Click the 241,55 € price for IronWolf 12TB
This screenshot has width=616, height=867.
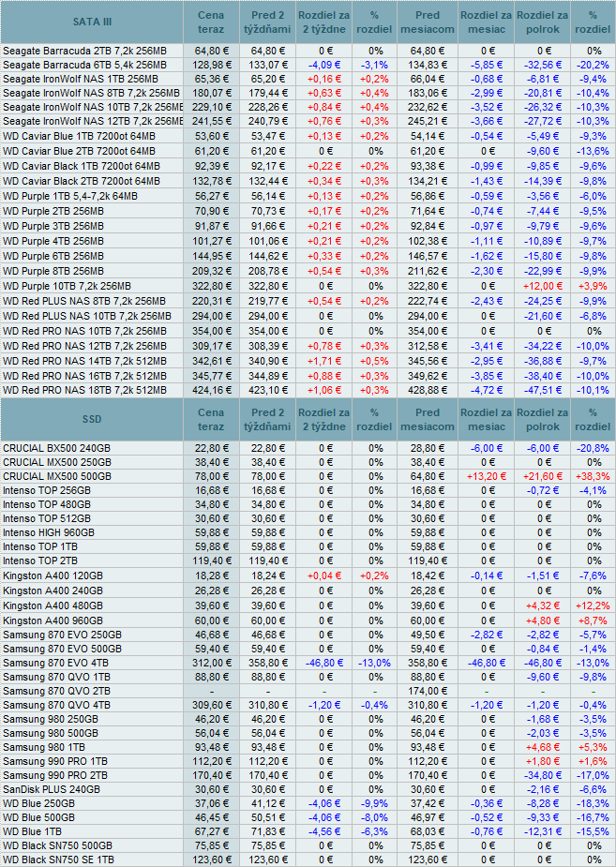(211, 121)
